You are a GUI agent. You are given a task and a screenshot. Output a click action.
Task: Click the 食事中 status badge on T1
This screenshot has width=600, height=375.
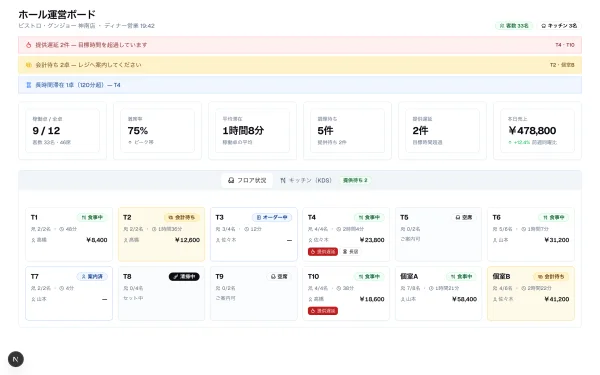click(92, 217)
